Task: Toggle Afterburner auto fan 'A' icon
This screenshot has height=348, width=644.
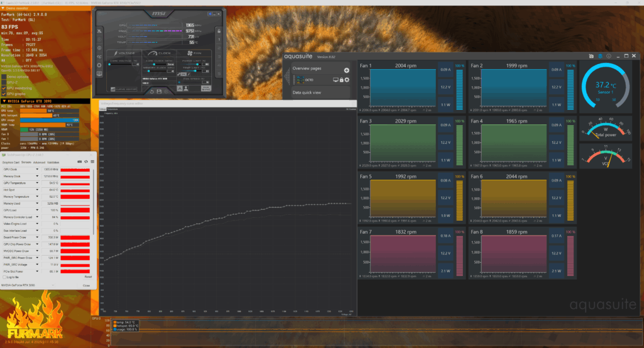Action: [180, 88]
